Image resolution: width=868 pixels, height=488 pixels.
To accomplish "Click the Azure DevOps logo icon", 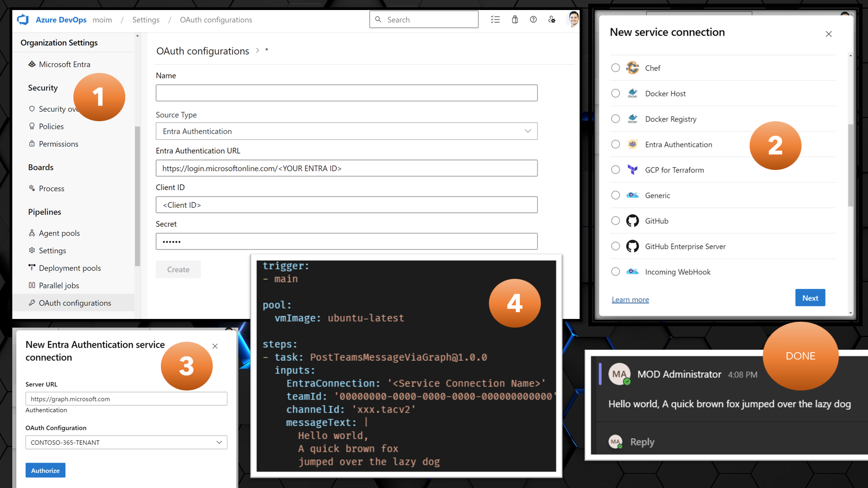I will (x=23, y=20).
